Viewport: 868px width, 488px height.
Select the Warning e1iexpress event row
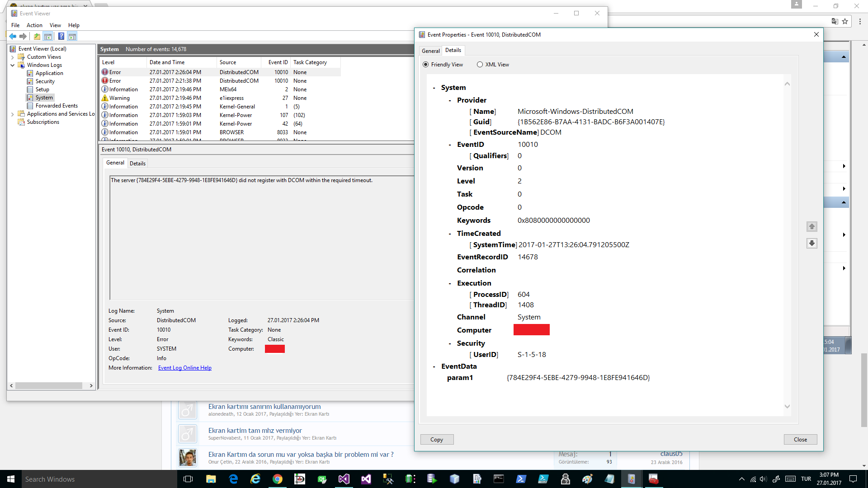coord(220,98)
